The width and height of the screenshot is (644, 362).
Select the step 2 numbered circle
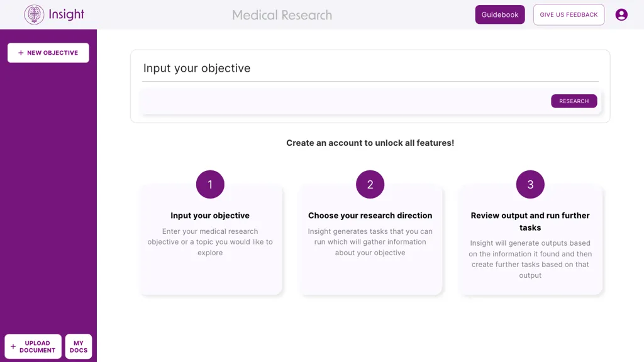pyautogui.click(x=370, y=184)
